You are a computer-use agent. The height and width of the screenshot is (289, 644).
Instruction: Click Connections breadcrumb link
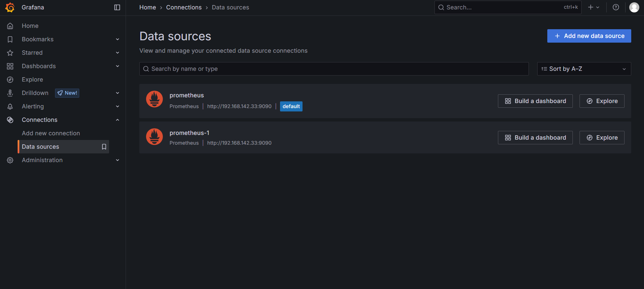coord(184,7)
